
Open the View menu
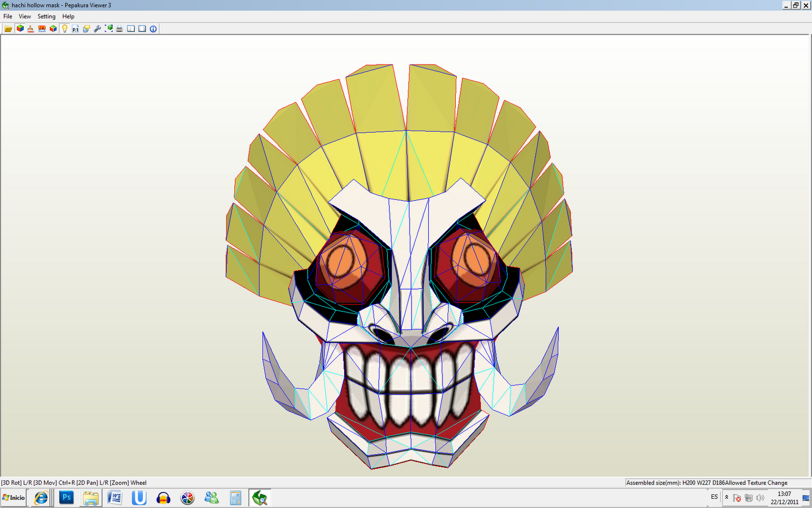[24, 16]
